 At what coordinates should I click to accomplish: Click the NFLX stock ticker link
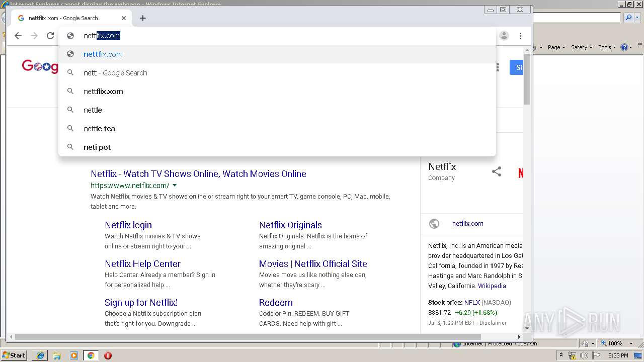tap(472, 303)
